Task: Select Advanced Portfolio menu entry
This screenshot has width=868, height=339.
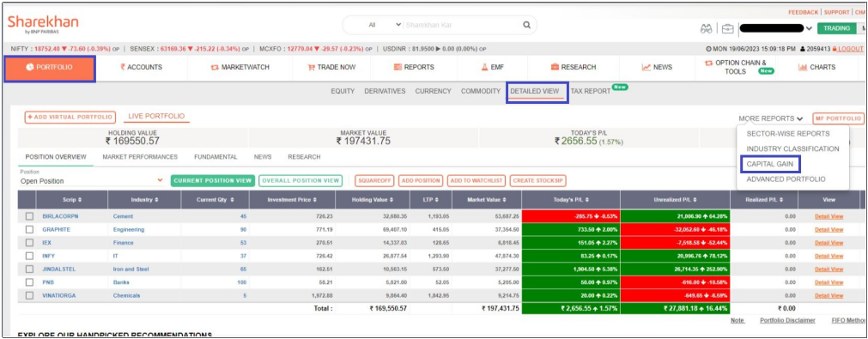Action: pyautogui.click(x=786, y=179)
